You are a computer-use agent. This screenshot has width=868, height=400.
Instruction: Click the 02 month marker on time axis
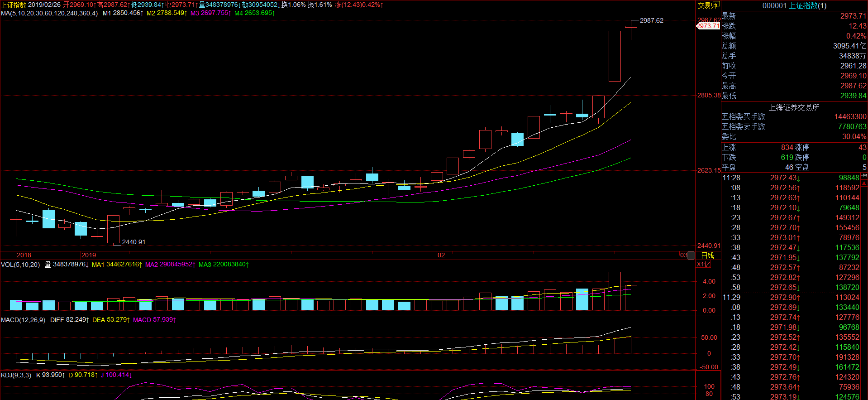point(441,255)
